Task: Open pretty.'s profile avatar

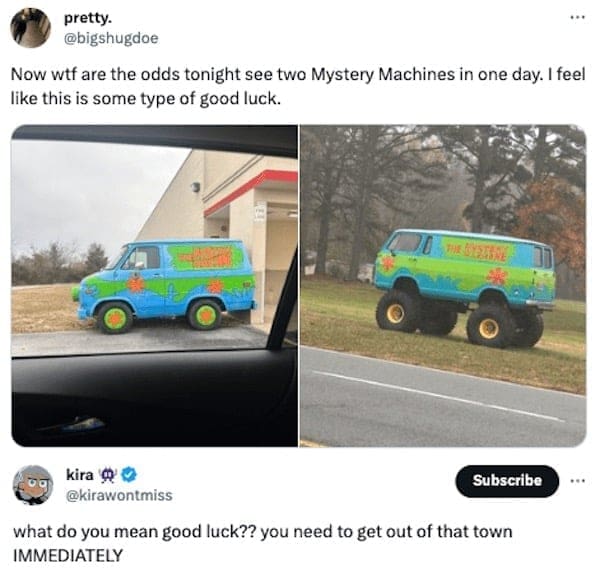Action: click(x=30, y=28)
